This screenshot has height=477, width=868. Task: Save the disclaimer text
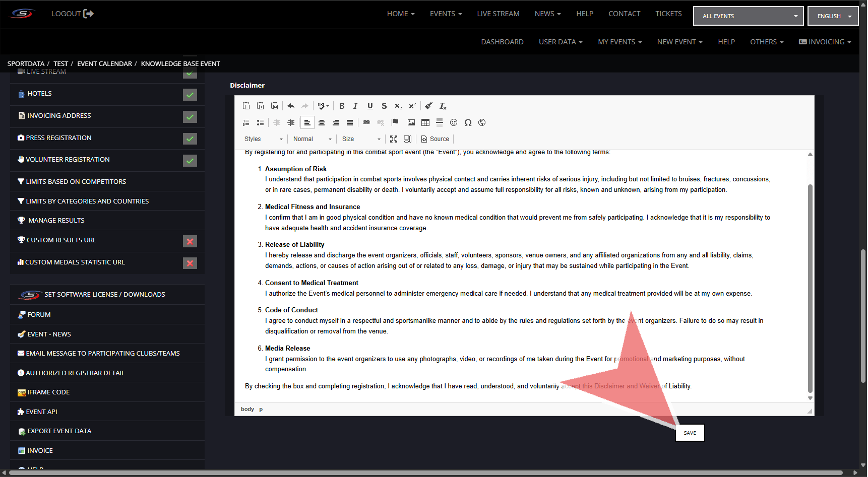pyautogui.click(x=690, y=433)
